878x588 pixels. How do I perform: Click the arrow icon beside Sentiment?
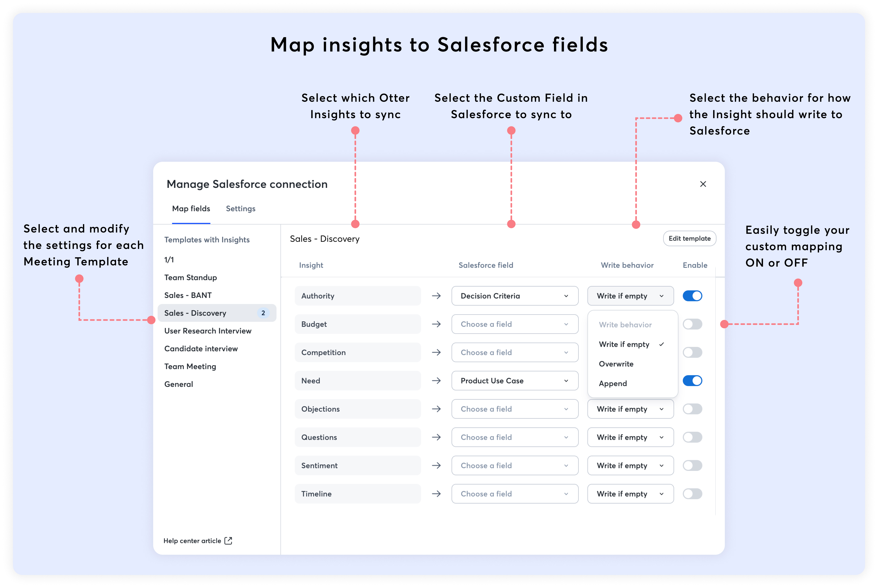tap(436, 465)
